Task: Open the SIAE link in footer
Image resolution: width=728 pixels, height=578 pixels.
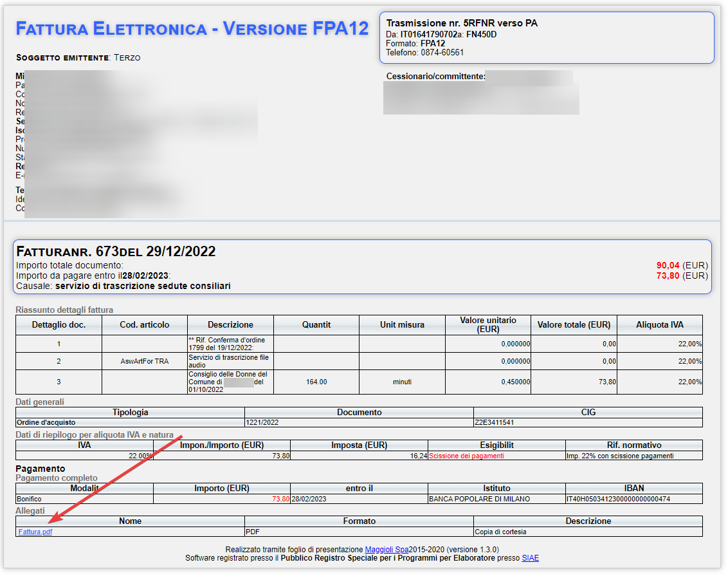Action: 530,558
